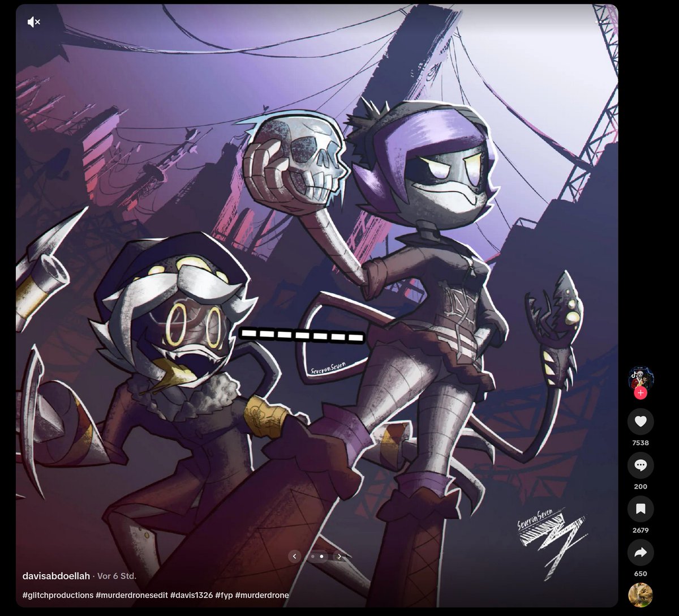Viewport: 679px width, 616px height.
Task: Follow creator with red plus button
Action: coord(641,393)
